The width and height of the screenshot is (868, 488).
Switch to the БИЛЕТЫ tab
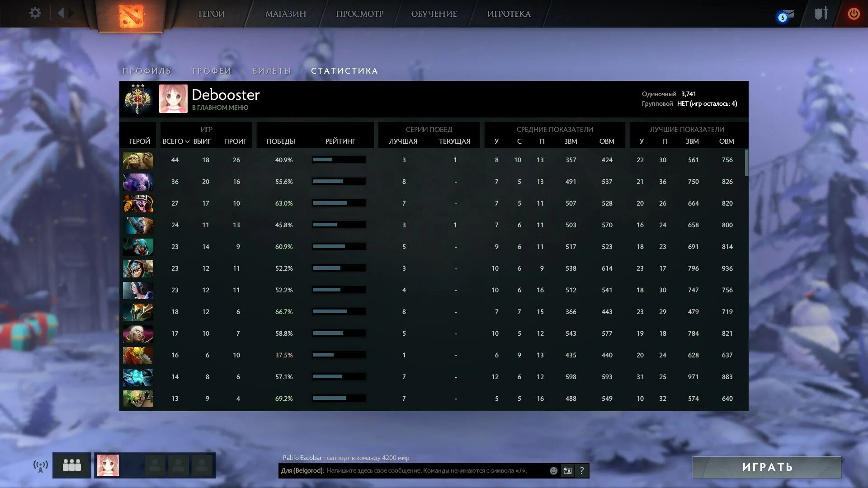tap(272, 71)
